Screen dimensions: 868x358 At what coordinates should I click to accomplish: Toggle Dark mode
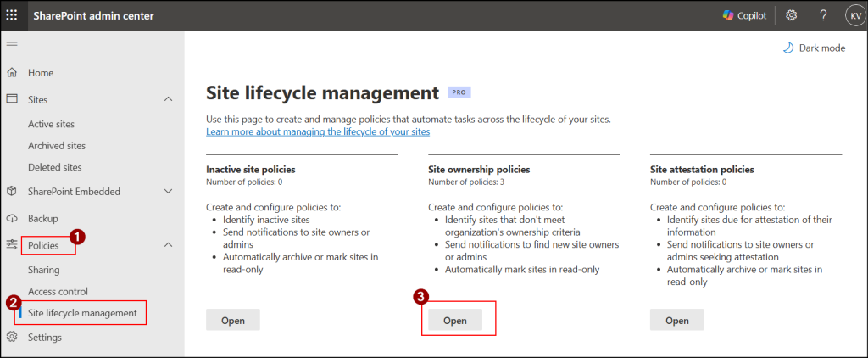tap(814, 48)
